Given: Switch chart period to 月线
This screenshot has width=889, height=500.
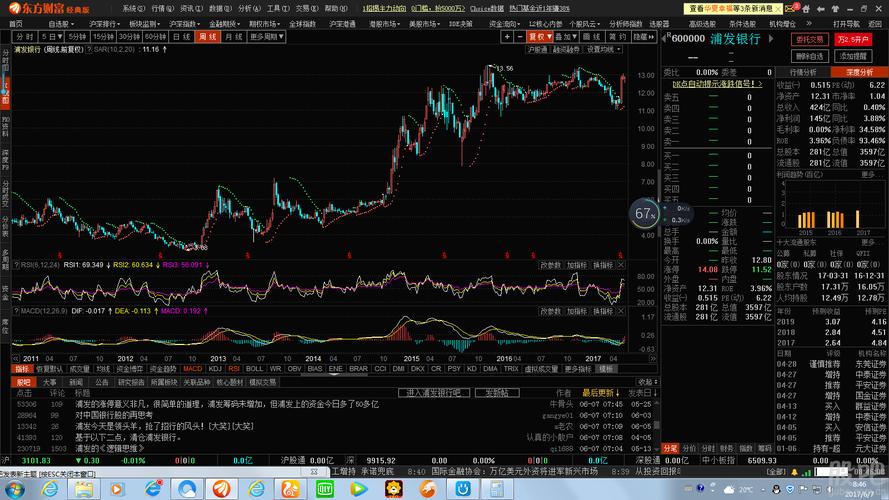Looking at the screenshot, I should click(x=233, y=37).
